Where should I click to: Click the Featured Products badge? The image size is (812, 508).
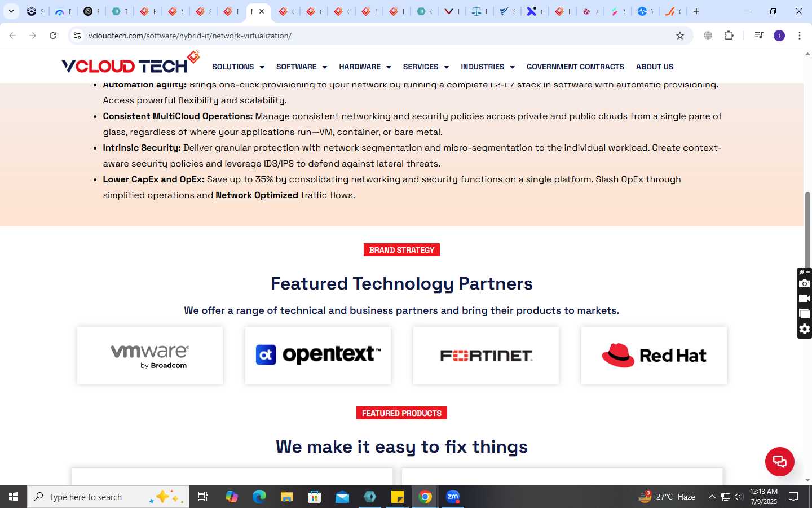401,413
